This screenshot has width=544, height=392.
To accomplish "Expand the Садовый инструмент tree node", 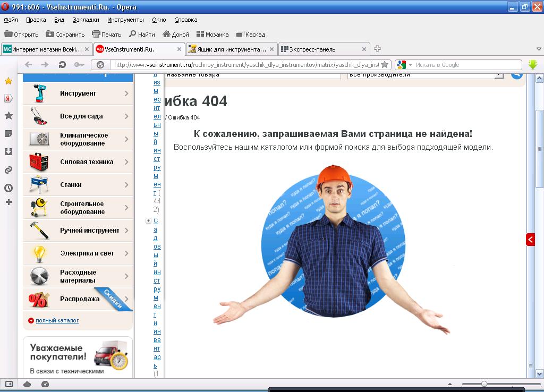I will (x=149, y=220).
